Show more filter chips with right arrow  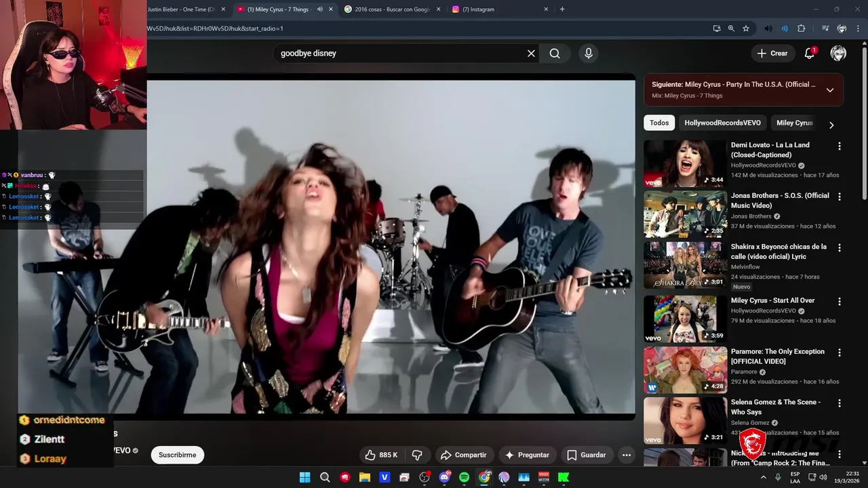point(831,125)
